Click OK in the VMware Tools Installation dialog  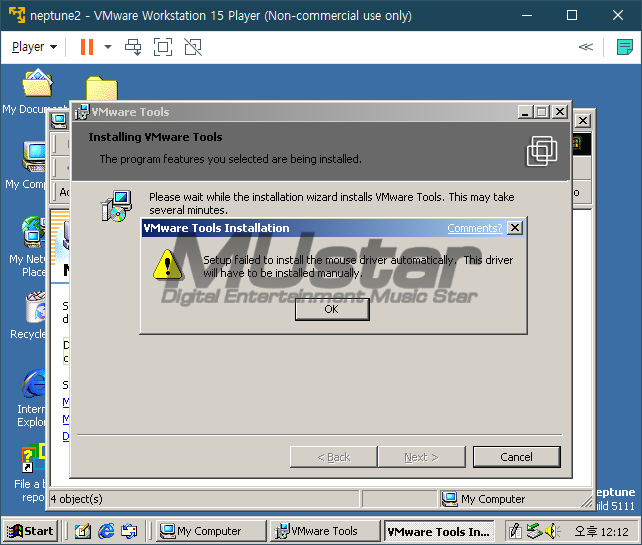click(332, 309)
